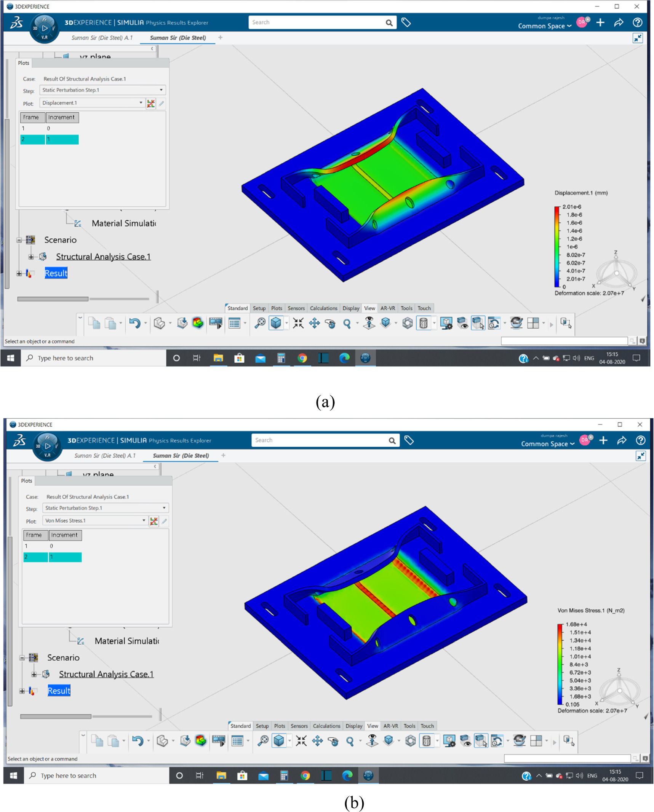Select the Pan tool icon
This screenshot has width=654, height=812.
pyautogui.click(x=315, y=324)
